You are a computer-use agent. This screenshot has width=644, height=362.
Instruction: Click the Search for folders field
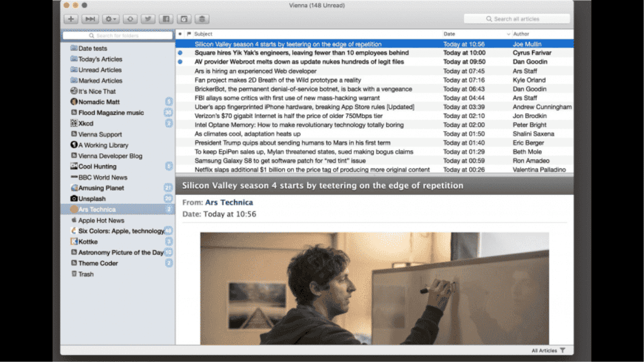[x=118, y=36]
